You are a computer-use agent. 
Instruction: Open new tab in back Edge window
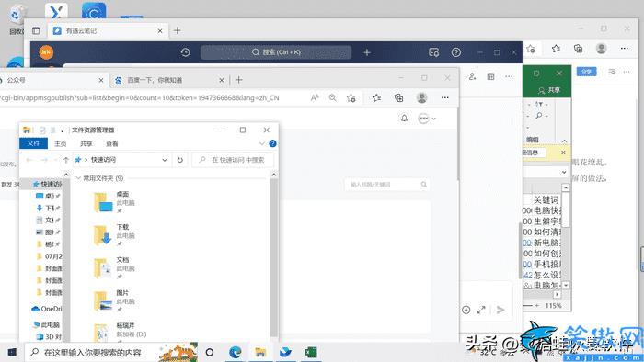click(x=177, y=30)
